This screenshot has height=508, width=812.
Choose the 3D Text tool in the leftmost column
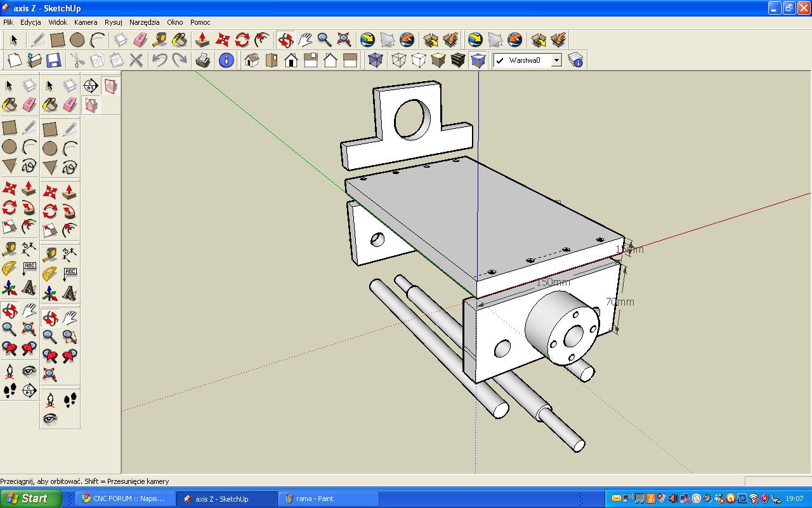click(29, 289)
